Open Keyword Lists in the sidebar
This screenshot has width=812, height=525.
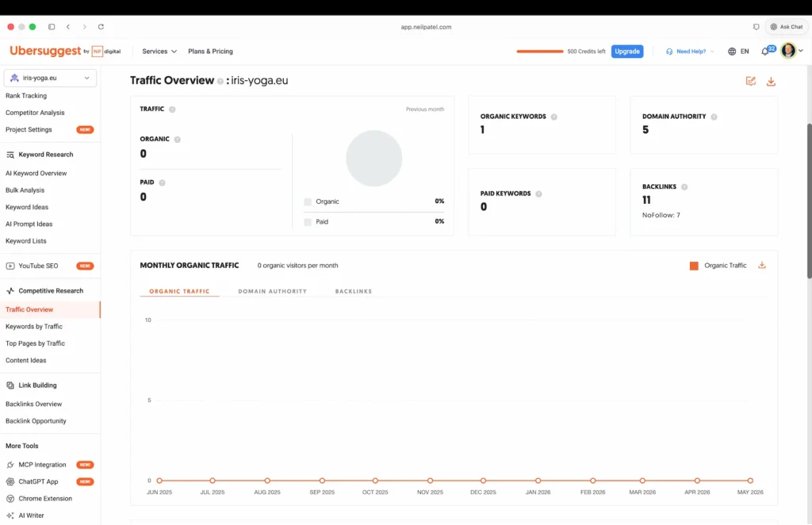26,241
